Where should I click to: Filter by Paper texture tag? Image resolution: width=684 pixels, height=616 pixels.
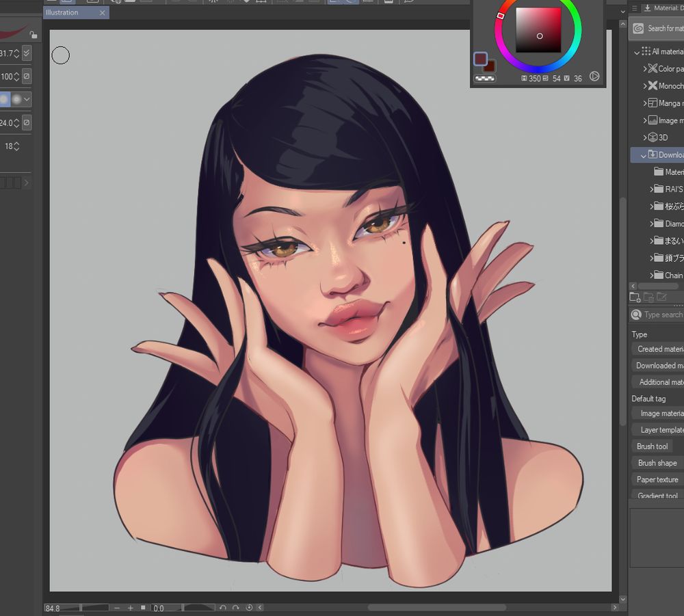pyautogui.click(x=657, y=479)
